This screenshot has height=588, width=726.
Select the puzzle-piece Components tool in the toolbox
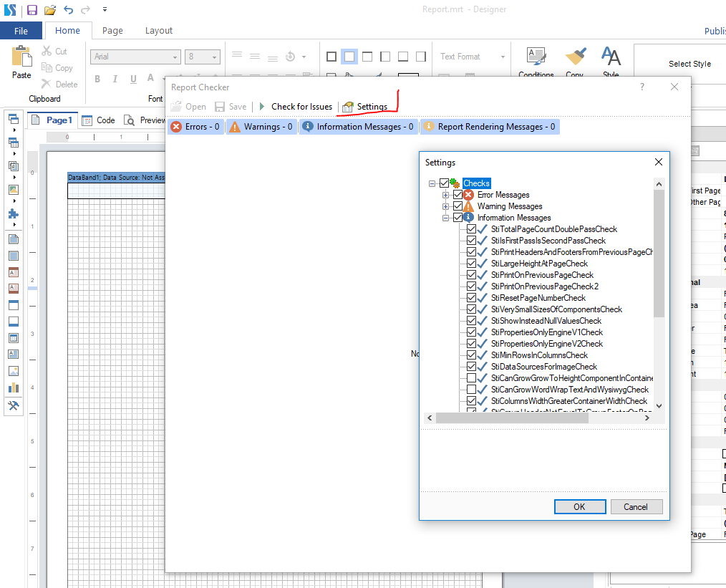tap(14, 213)
